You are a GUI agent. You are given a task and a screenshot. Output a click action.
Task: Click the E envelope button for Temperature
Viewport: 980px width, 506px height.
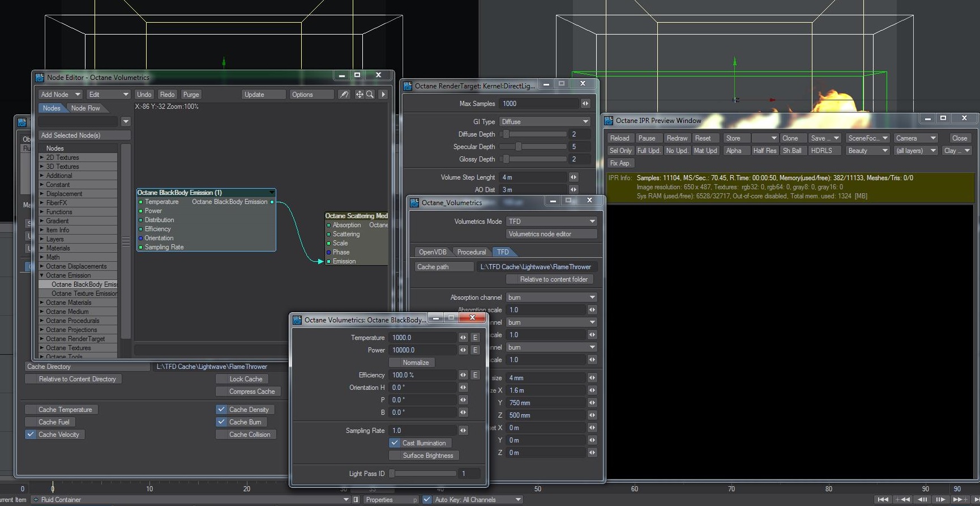click(x=475, y=338)
